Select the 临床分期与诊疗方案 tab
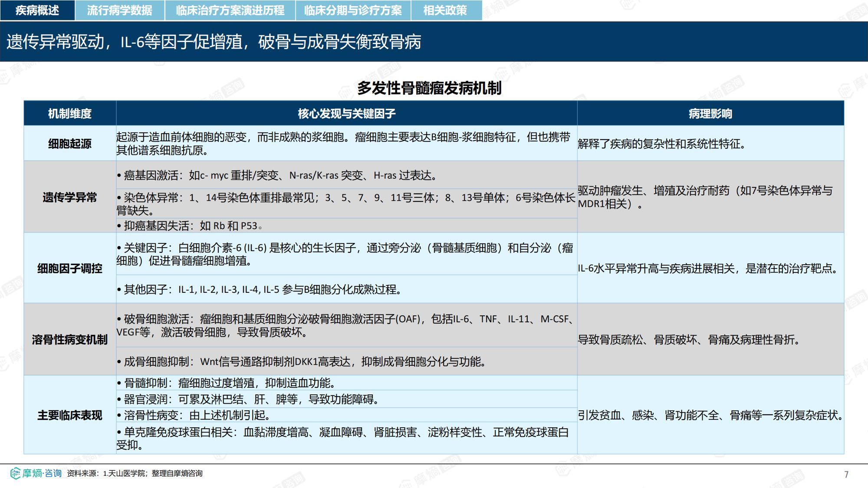 (353, 10)
